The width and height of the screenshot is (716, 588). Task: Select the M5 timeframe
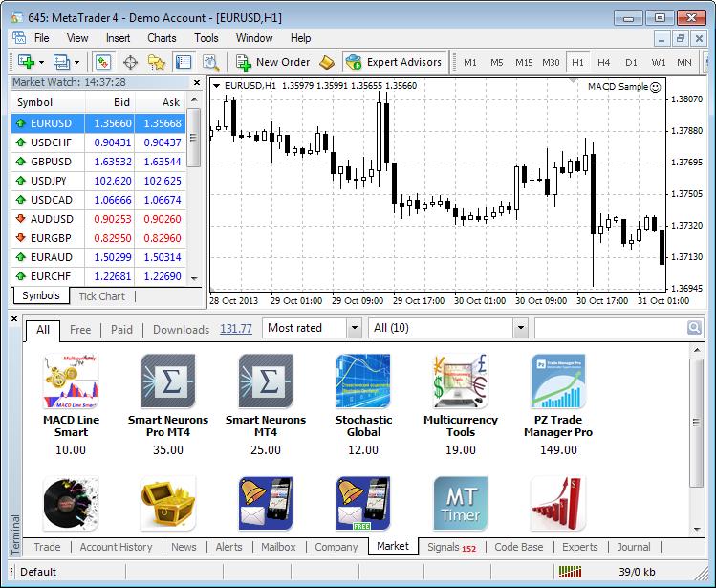click(497, 62)
